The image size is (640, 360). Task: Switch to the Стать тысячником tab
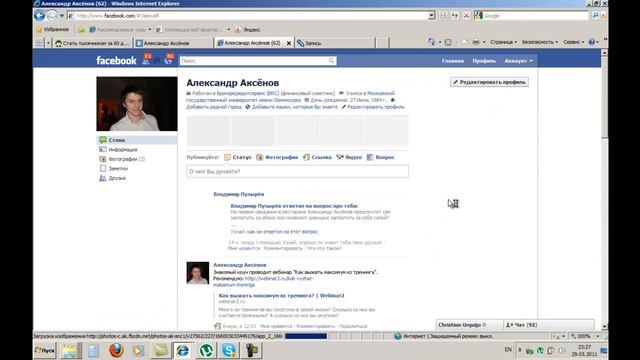click(x=93, y=43)
